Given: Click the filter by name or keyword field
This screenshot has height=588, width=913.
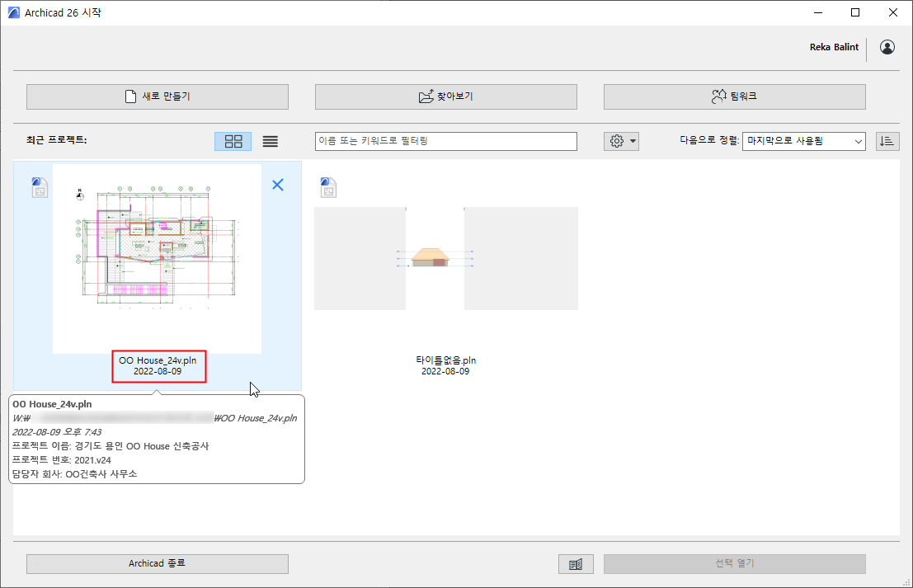Looking at the screenshot, I should tap(446, 141).
